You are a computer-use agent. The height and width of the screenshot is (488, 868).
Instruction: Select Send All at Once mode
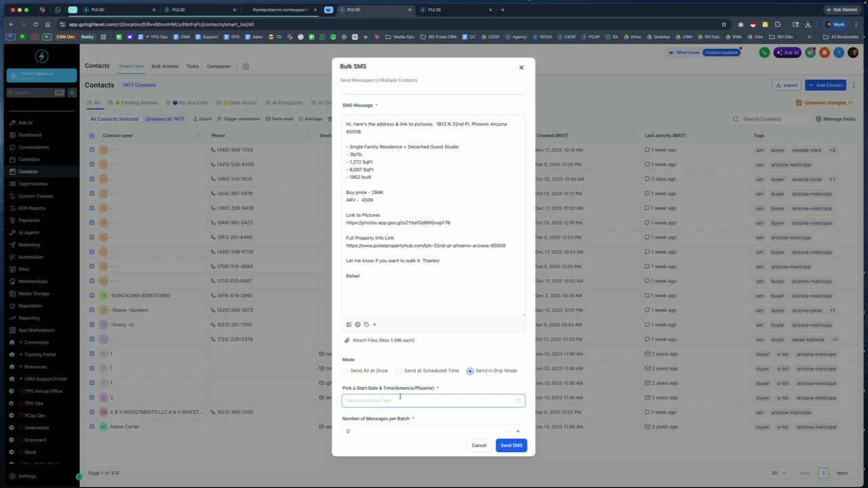point(345,371)
